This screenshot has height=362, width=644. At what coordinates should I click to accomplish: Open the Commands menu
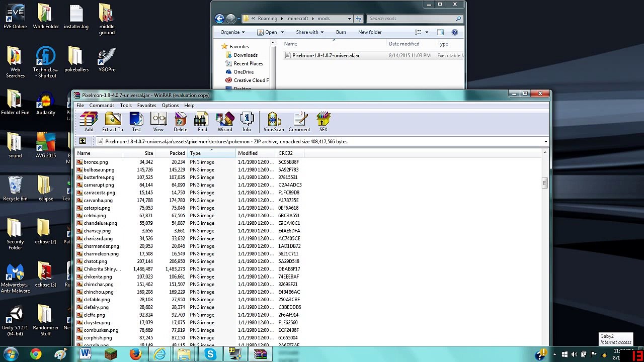pyautogui.click(x=102, y=106)
